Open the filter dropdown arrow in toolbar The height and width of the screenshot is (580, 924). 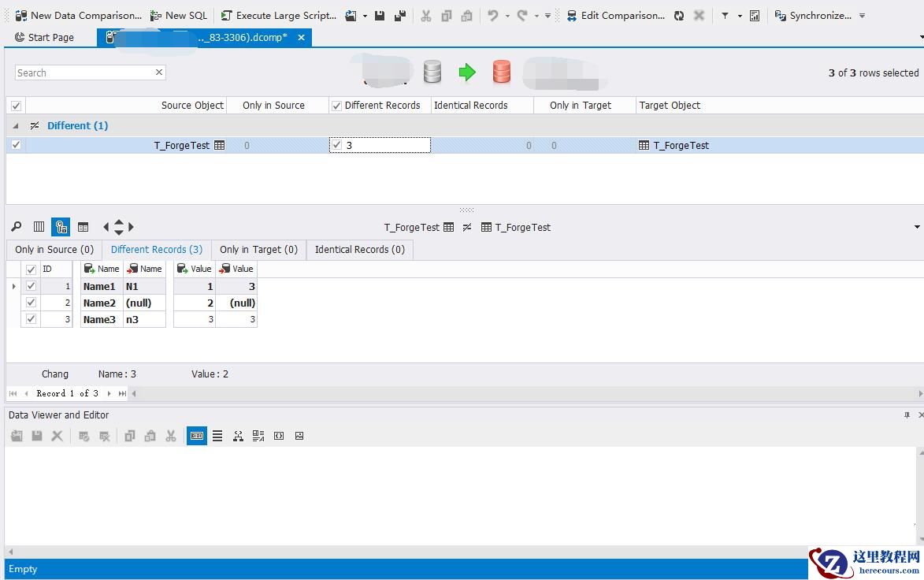[x=739, y=15]
